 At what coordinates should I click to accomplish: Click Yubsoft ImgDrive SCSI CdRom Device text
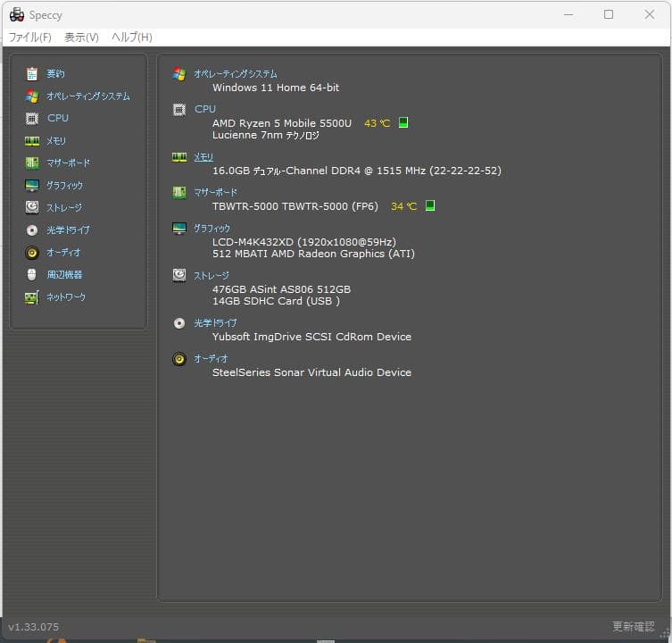[x=312, y=337]
